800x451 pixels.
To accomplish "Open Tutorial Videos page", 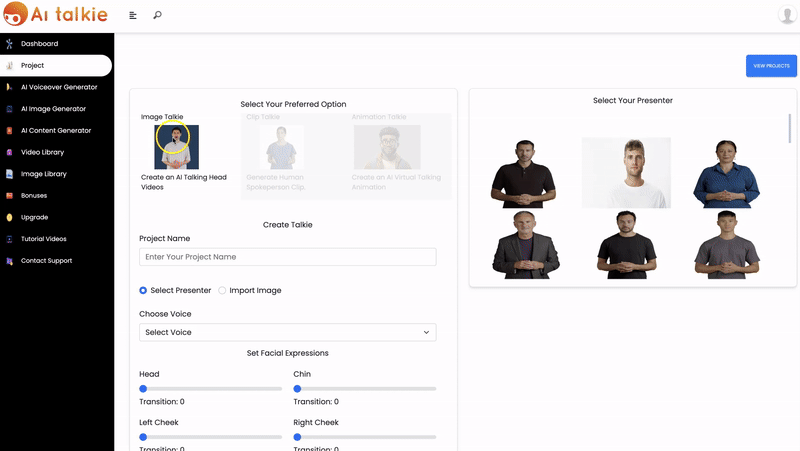I will point(43,239).
